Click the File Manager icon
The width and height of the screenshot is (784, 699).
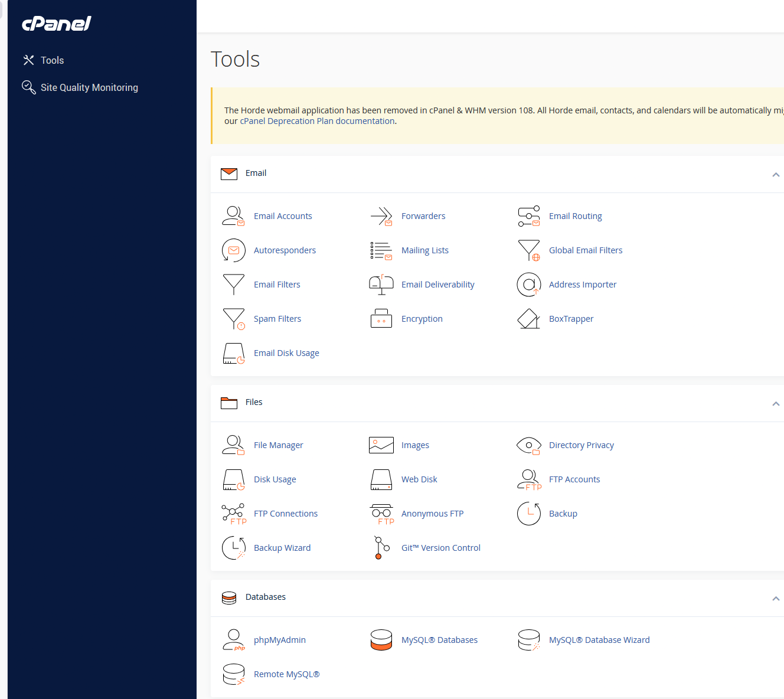coord(233,445)
